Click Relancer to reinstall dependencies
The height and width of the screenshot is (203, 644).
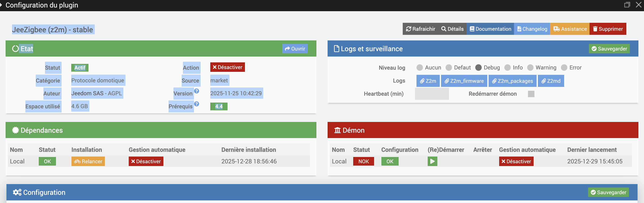pyautogui.click(x=88, y=161)
